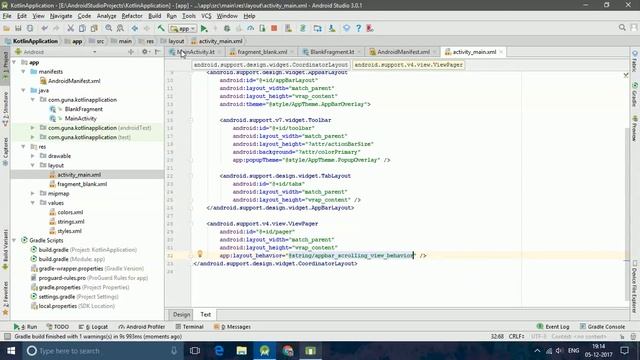Open the TODO tool window
Image resolution: width=640 pixels, height=360 pixels.
tap(58, 327)
